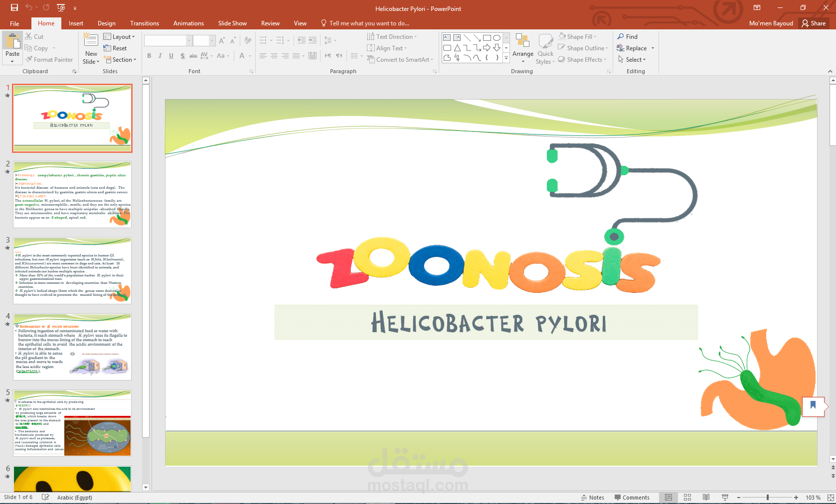Click the spell check icon in status bar

(x=45, y=498)
